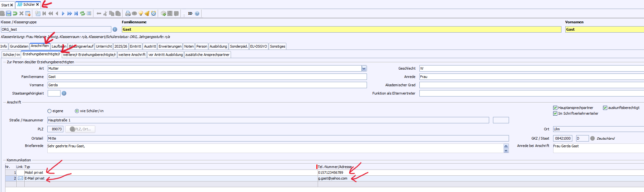Click the printer icon
This screenshot has width=644, height=192.
(x=128, y=13)
